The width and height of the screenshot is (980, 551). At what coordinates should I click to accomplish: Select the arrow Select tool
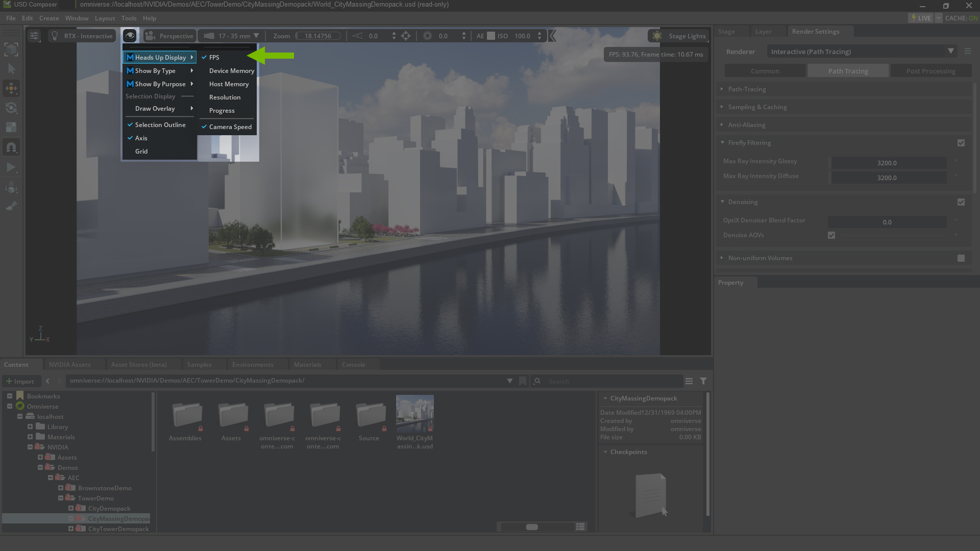(x=11, y=69)
